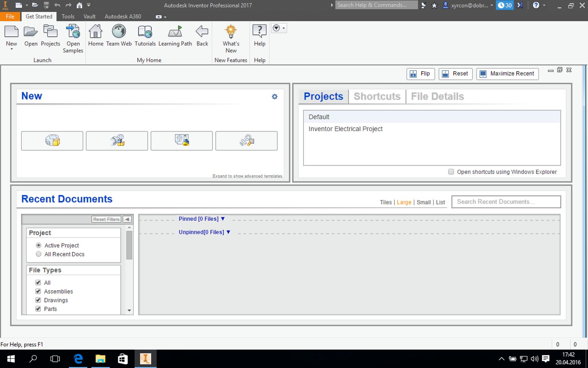Click the Reset layout button
Viewport: 588px width, 368px height.
(455, 74)
